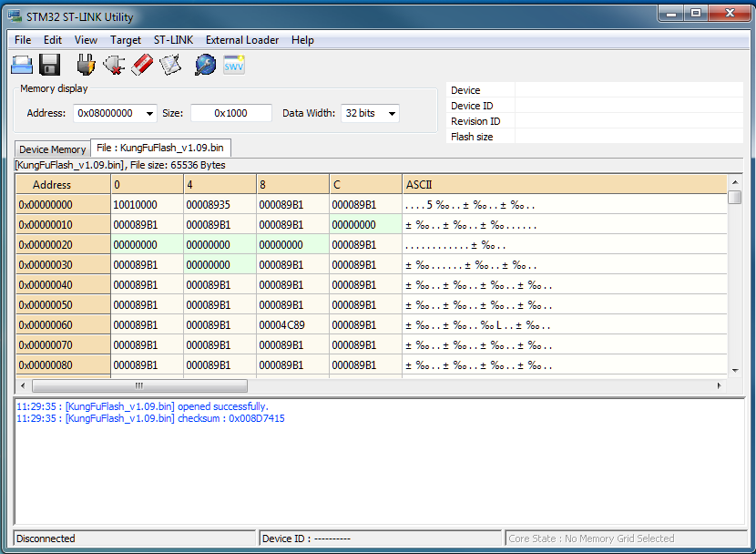Viewport: 756px width, 554px height.
Task: Click the Full chip erase eraser icon
Action: 142,65
